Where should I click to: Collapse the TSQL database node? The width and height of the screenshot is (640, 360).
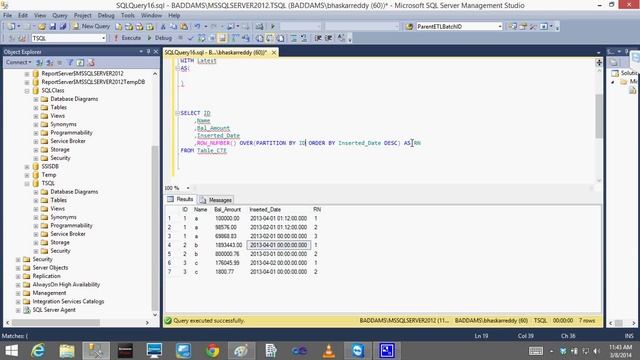27,184
